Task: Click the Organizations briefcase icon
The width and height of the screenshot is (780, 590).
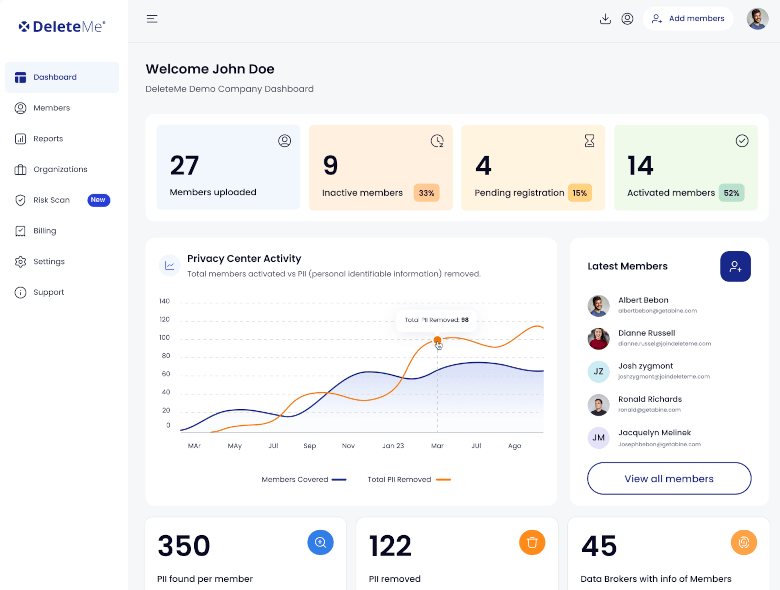Action: (x=20, y=170)
